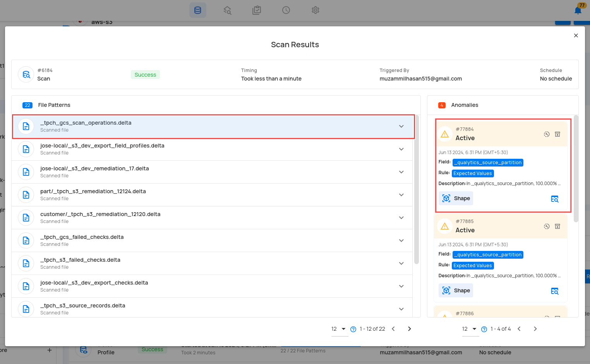Click triggered-by email muzammilhasan515@gmail.com in dialog
This screenshot has width=590, height=364.
(421, 79)
